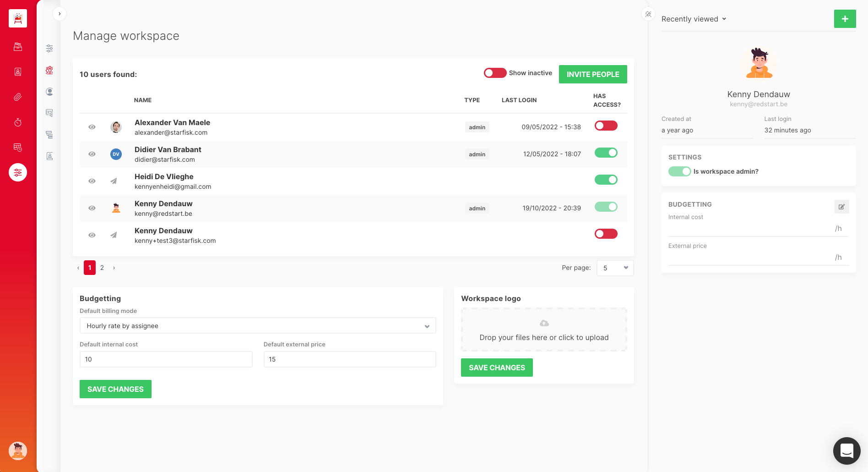The image size is (868, 472).
Task: Toggle Is workspace admin switch
Action: tap(679, 171)
